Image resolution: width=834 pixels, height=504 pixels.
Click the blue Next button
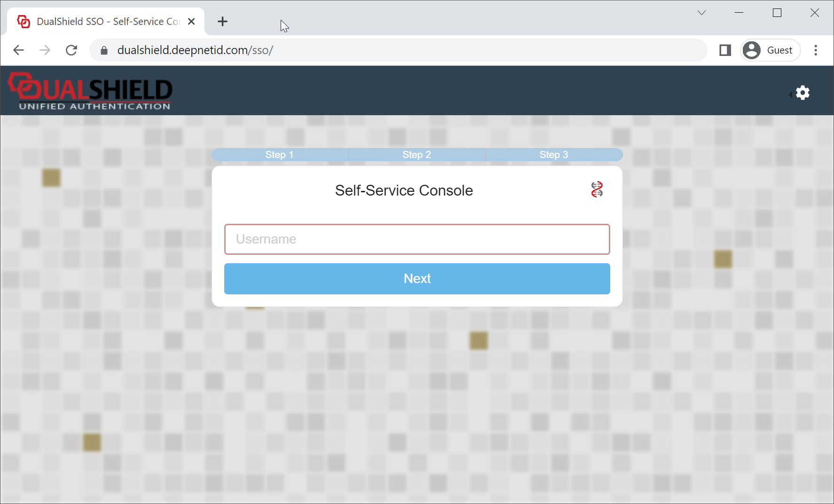[x=417, y=279]
